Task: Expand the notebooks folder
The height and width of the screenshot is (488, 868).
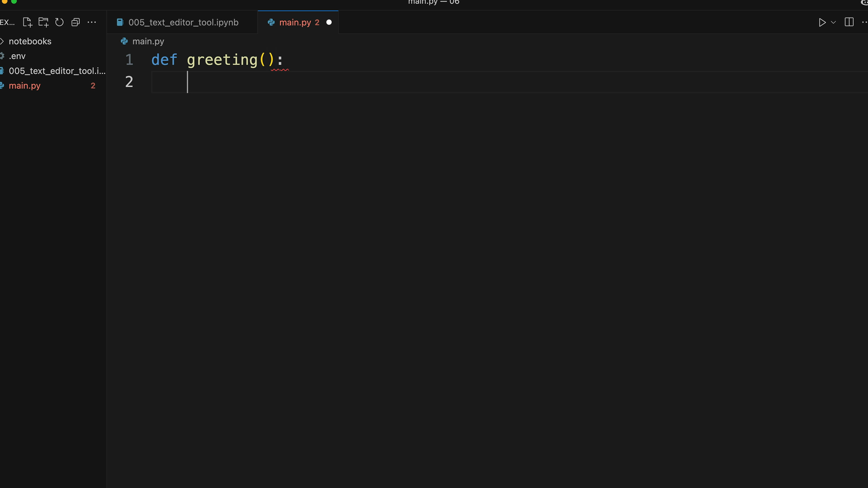Action: tap(30, 41)
